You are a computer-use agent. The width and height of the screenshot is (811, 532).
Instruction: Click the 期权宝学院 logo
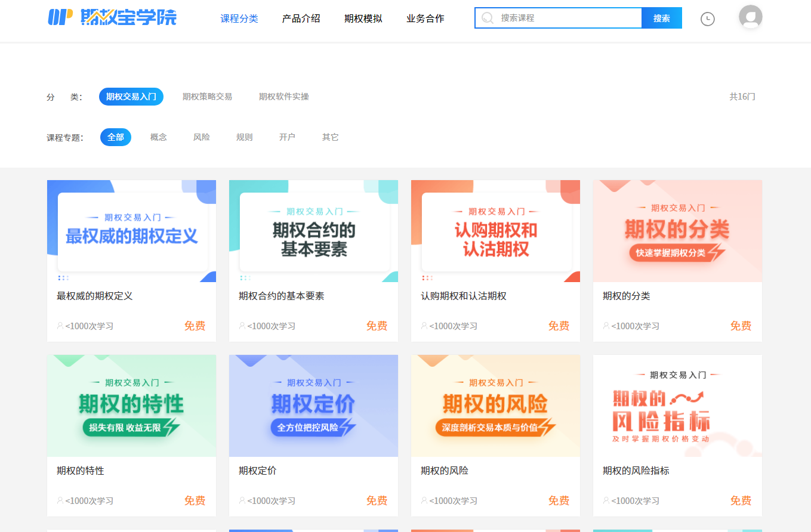(x=112, y=17)
